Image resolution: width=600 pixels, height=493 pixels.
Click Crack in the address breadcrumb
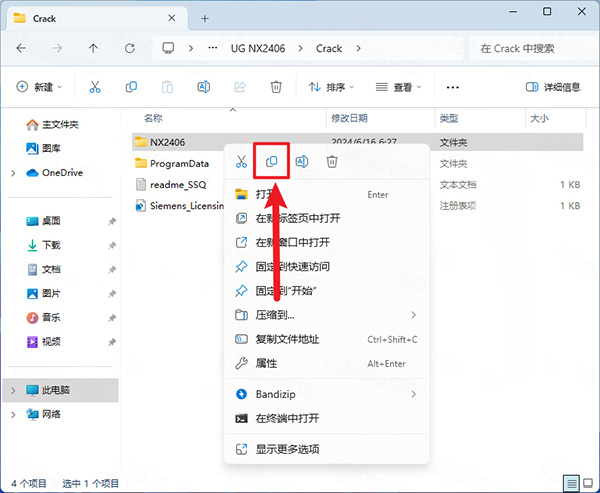click(329, 48)
